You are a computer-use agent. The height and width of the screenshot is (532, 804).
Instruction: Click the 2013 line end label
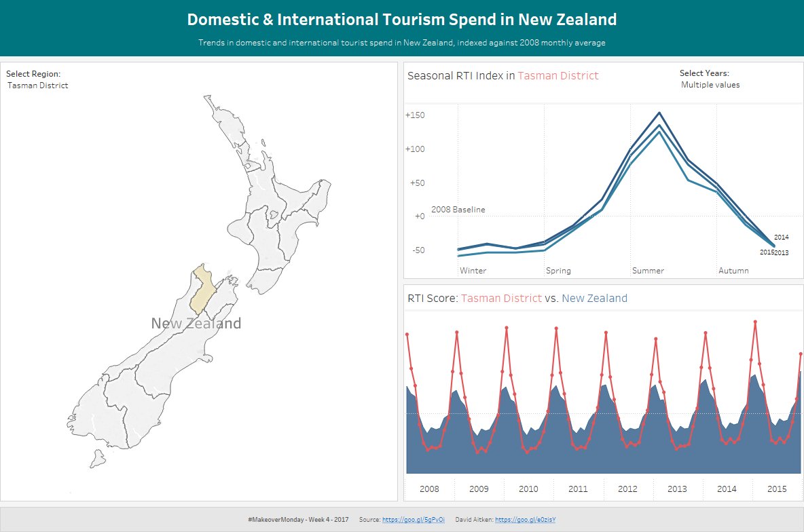[x=782, y=252]
